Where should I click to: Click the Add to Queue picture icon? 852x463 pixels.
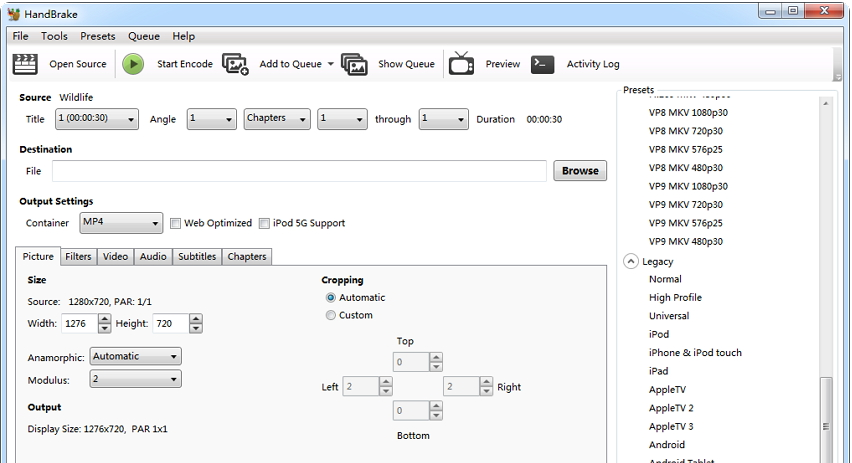[x=235, y=64]
